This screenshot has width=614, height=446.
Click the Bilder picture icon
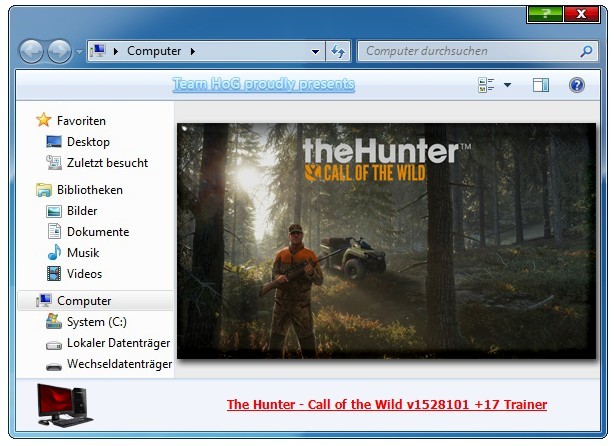coord(54,211)
